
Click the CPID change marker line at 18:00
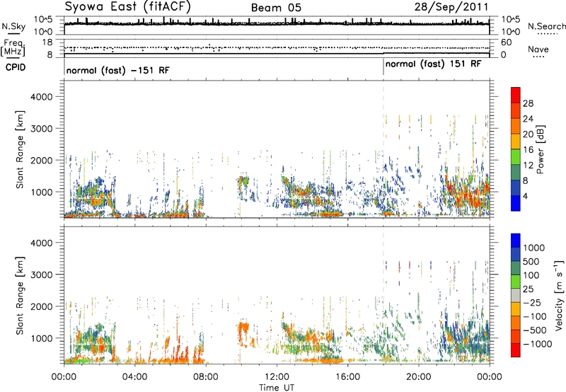383,67
